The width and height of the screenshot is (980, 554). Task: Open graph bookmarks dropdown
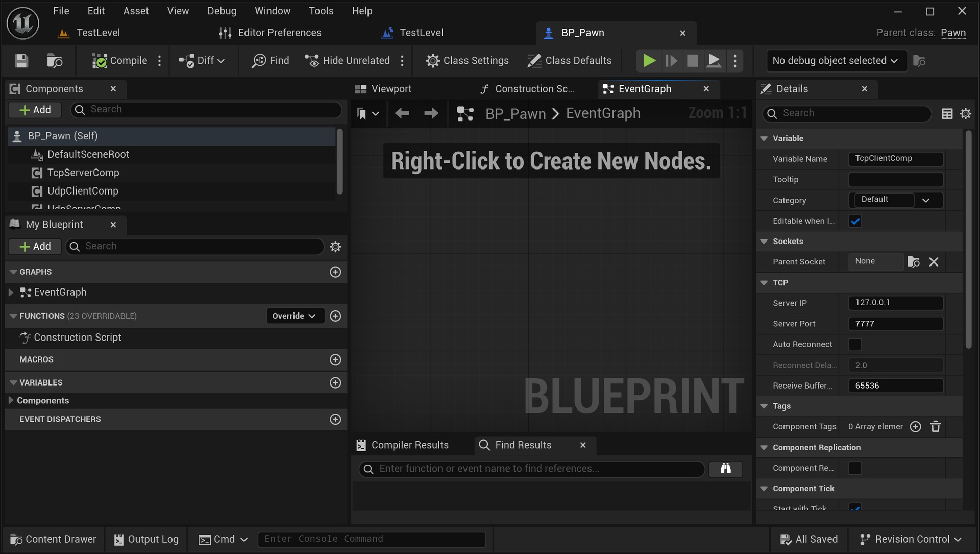367,113
